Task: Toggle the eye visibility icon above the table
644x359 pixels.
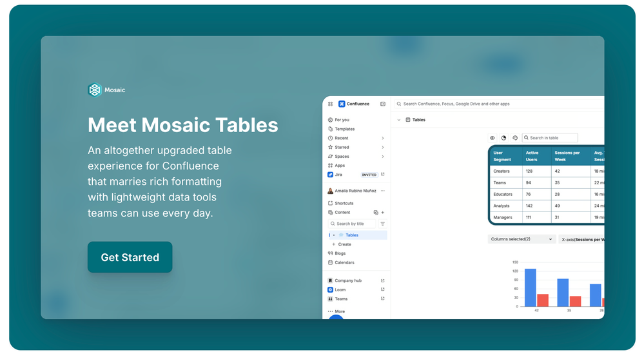Action: point(492,138)
